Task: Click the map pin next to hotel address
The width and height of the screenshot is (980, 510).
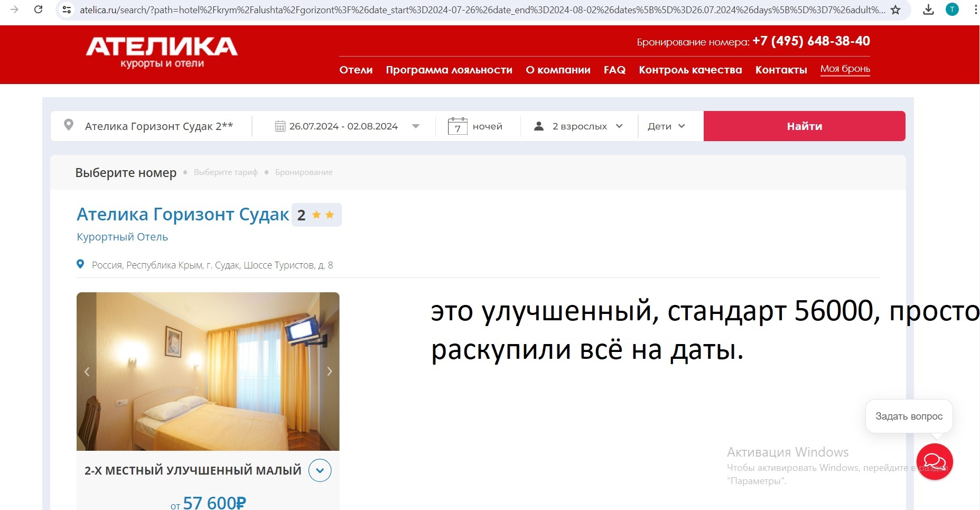Action: [80, 264]
